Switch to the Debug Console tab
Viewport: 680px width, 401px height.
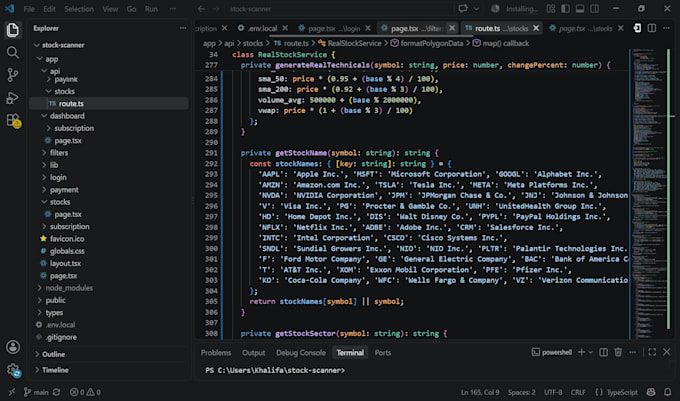[x=301, y=352]
